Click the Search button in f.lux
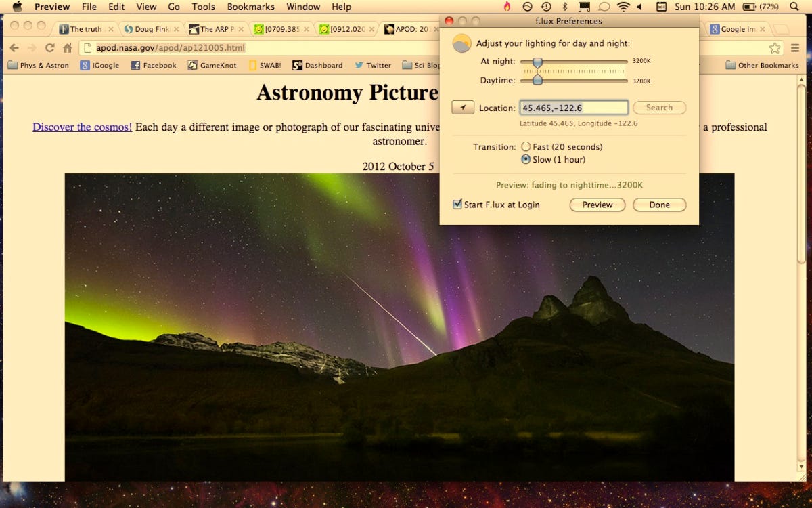Image resolution: width=812 pixels, height=508 pixels. pyautogui.click(x=660, y=108)
